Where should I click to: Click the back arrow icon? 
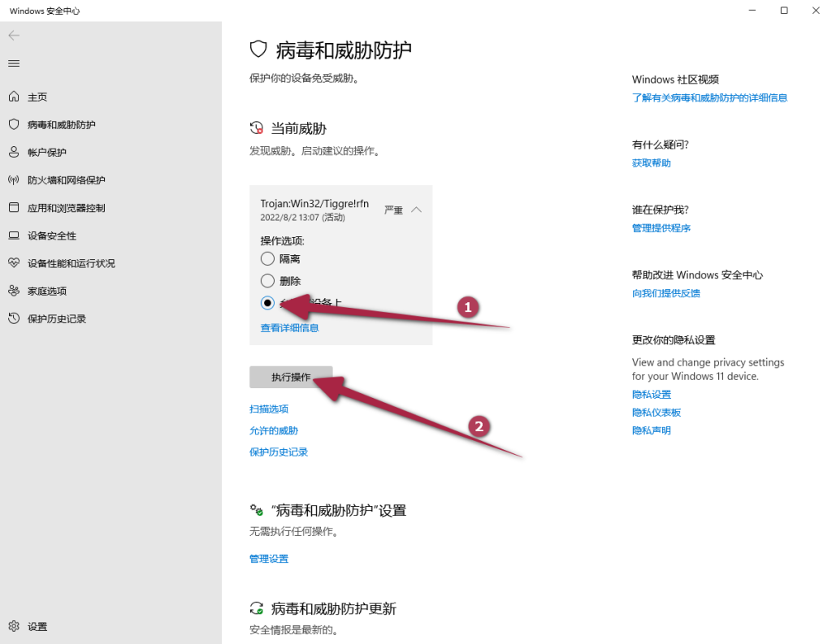[x=14, y=36]
